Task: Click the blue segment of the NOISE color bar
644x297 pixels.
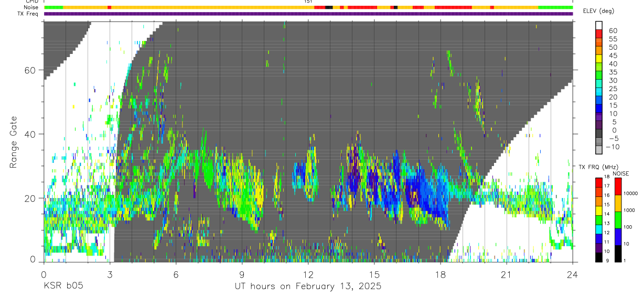Action: tap(618, 237)
